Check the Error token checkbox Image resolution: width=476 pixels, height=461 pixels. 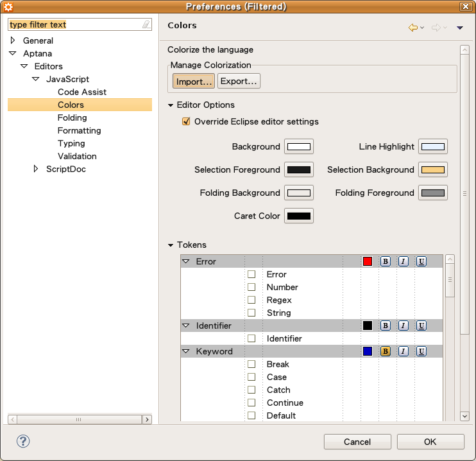(x=251, y=274)
